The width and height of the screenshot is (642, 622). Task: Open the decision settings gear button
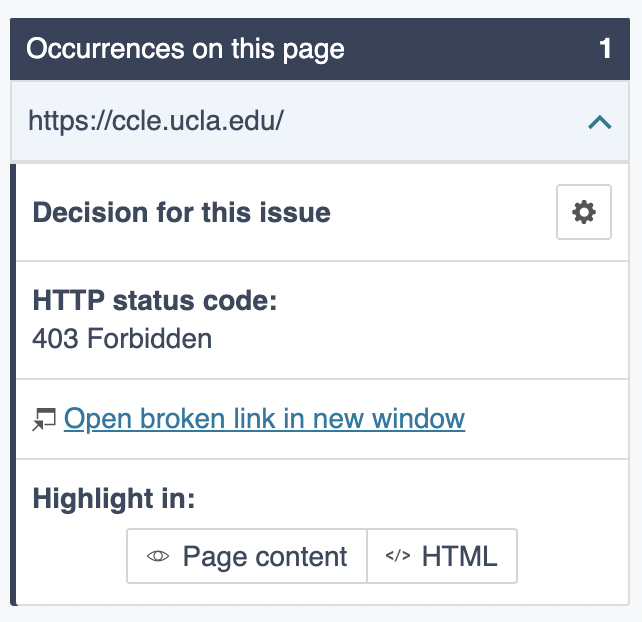click(x=583, y=212)
